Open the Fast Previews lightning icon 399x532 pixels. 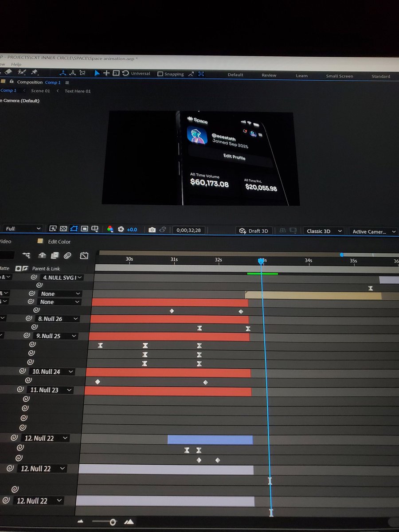click(x=53, y=229)
